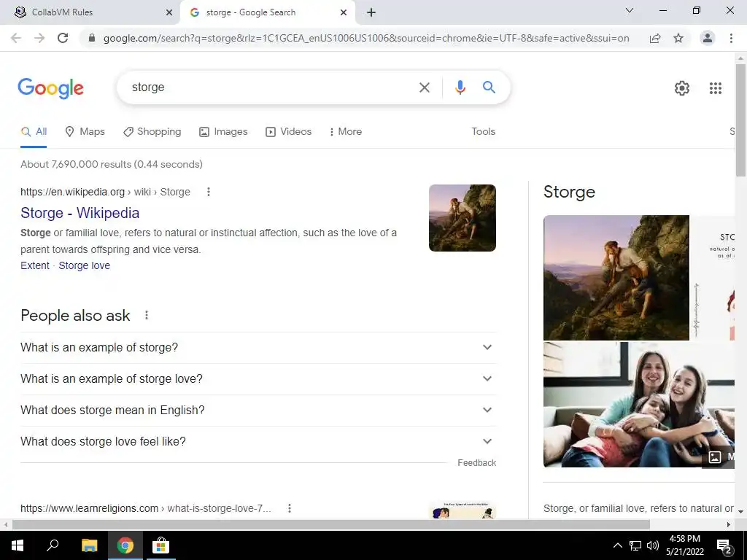Click the Storge knowledge panel heading
Screen dimensions: 747x560
click(569, 192)
